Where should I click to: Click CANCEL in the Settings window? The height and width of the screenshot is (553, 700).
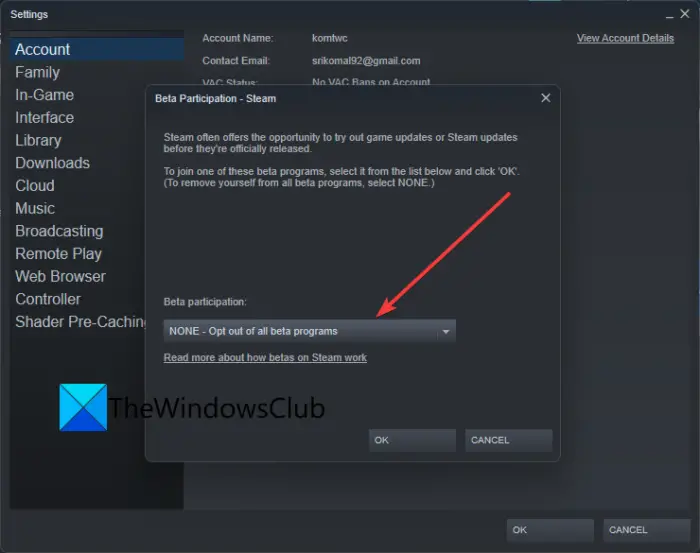[646, 530]
